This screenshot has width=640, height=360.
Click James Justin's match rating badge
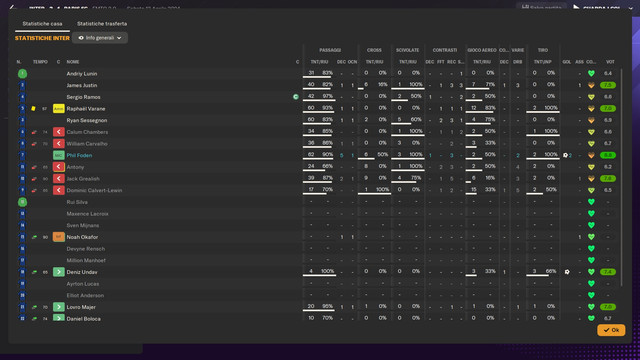pyautogui.click(x=608, y=85)
